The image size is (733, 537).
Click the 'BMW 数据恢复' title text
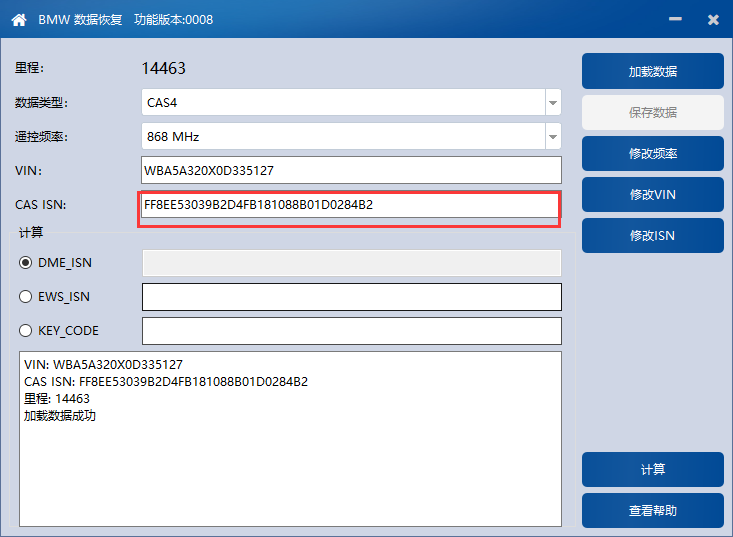click(80, 20)
